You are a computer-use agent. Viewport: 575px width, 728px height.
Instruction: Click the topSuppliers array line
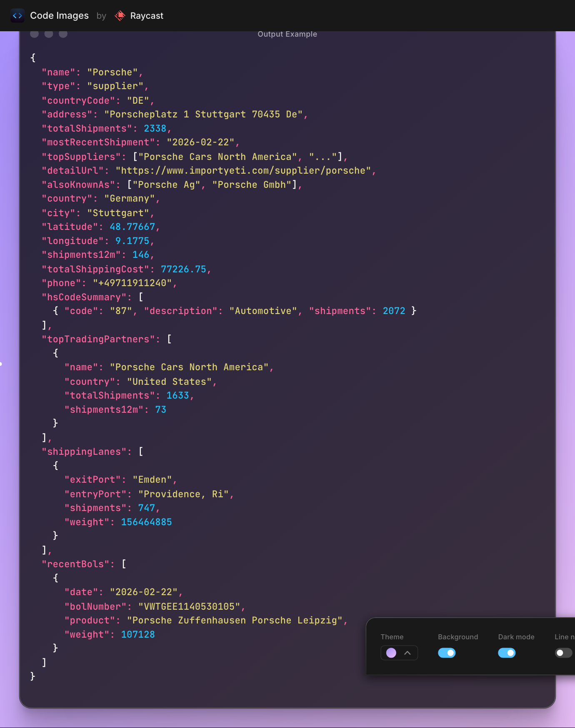195,157
